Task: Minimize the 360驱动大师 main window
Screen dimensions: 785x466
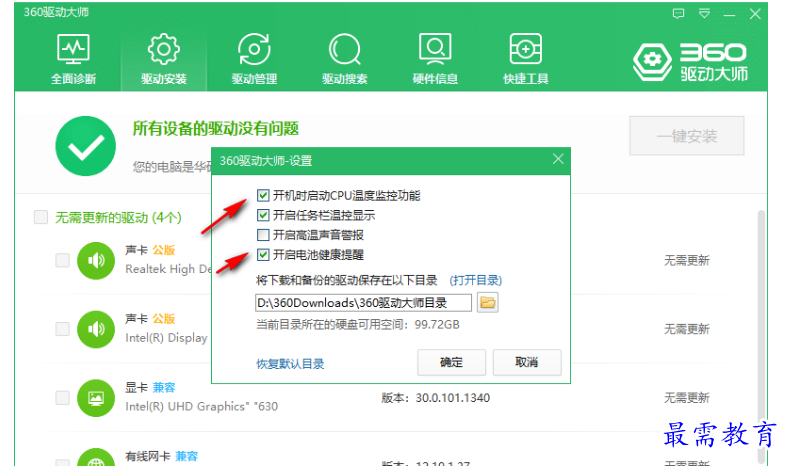Action: coord(729,15)
